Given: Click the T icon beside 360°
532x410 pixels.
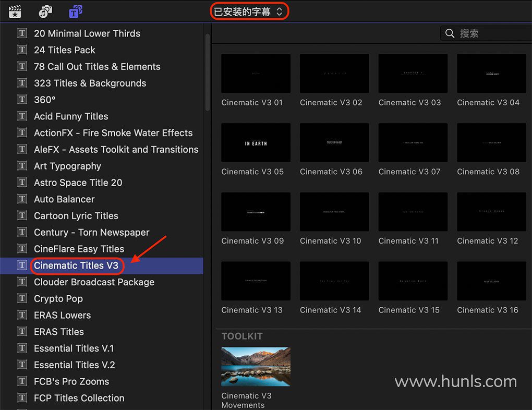Looking at the screenshot, I should pos(22,100).
